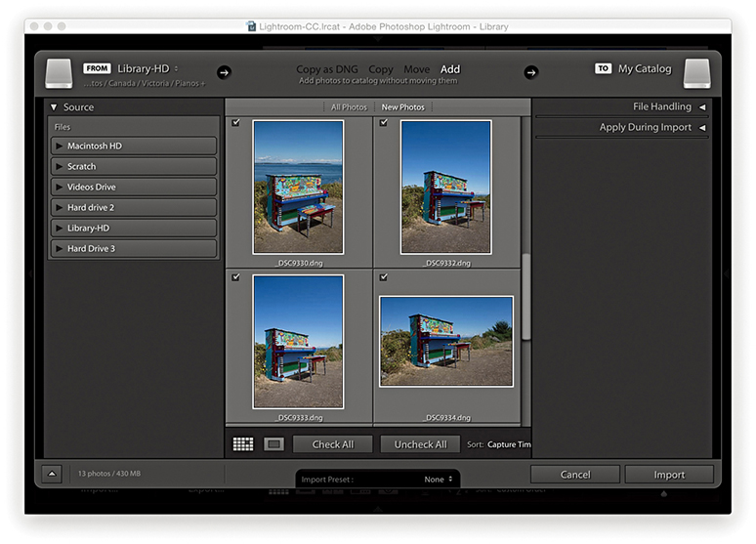Click the source hard drive icon

[x=59, y=73]
